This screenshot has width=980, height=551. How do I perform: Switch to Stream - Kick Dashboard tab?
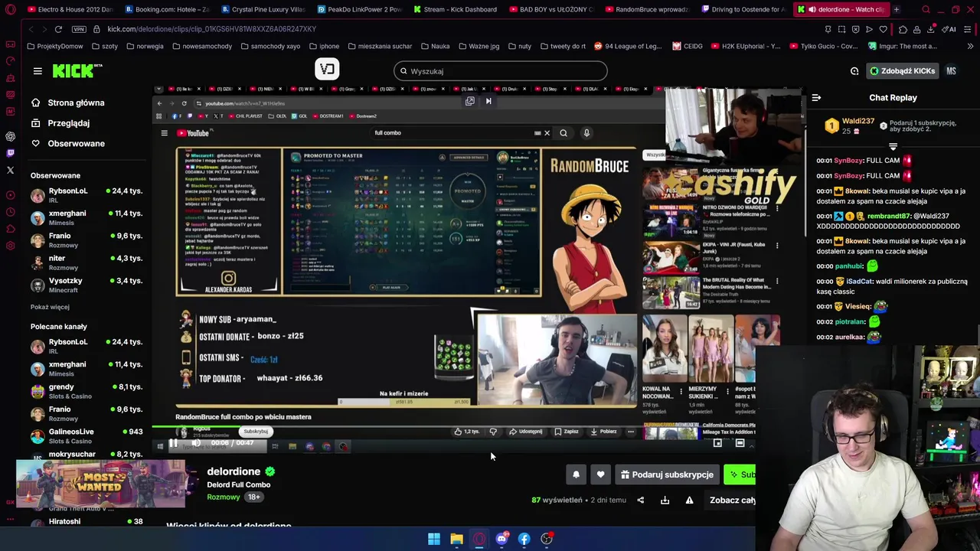455,9
